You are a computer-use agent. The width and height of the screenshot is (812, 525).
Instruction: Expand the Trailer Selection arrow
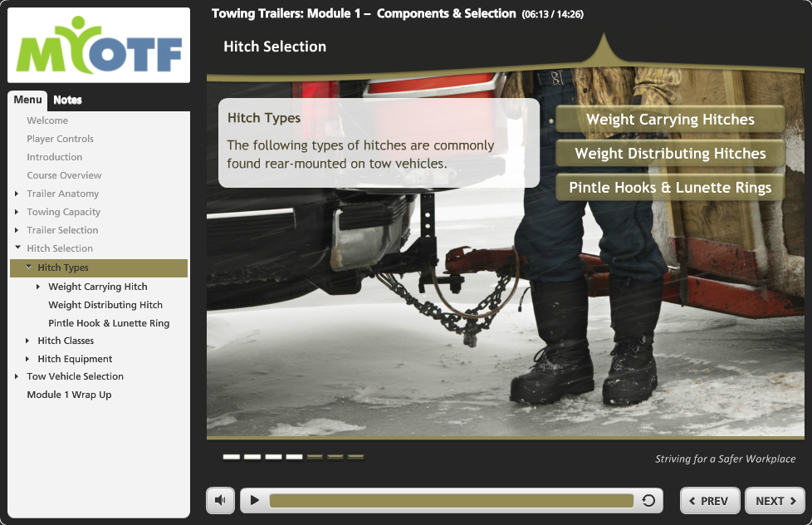tap(17, 230)
